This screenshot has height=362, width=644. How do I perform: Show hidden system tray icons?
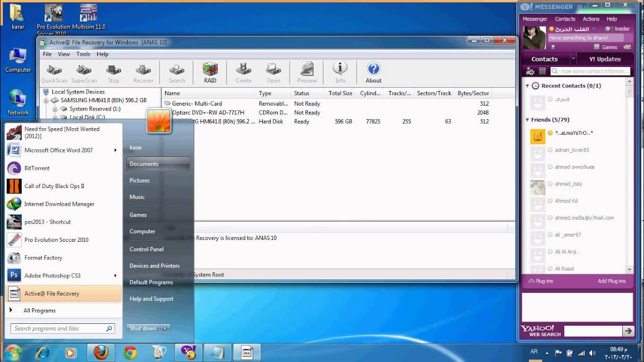tap(547, 352)
